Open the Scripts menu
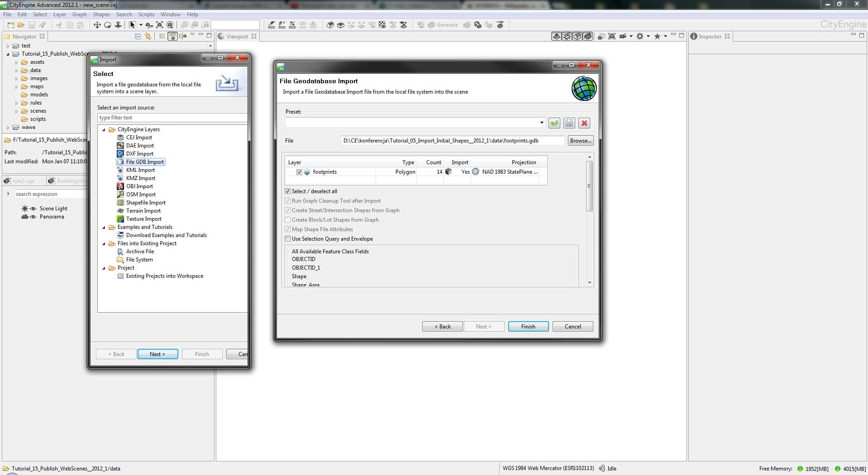 (x=146, y=14)
